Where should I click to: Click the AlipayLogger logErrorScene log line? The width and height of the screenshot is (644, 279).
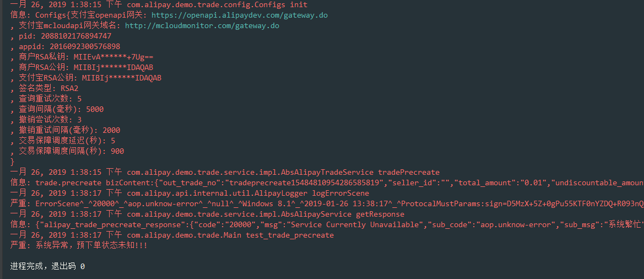(190, 193)
